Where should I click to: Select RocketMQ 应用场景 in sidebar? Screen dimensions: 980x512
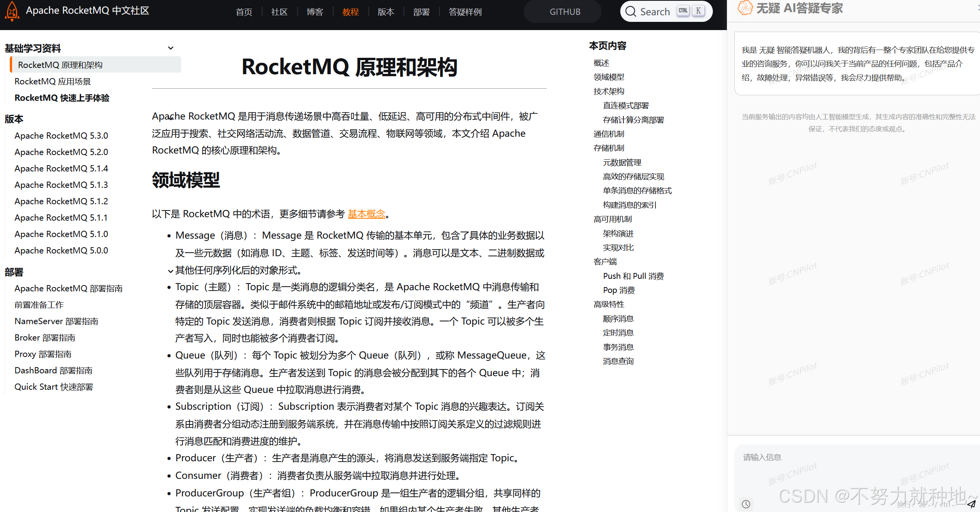pyautogui.click(x=52, y=81)
